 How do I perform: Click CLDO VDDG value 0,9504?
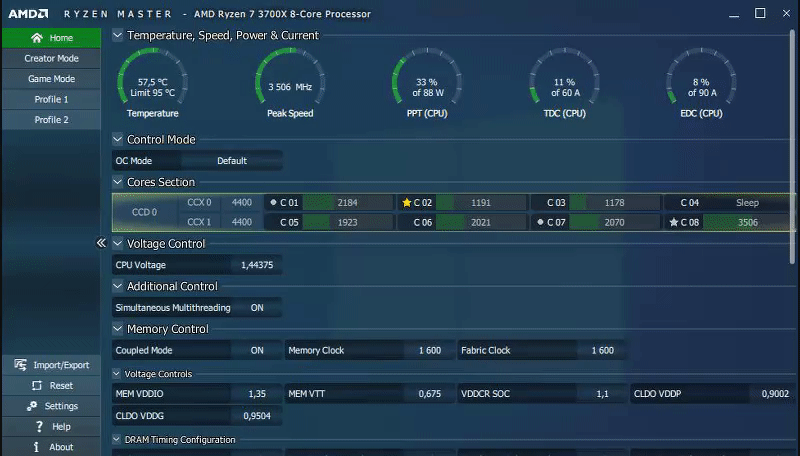(257, 416)
